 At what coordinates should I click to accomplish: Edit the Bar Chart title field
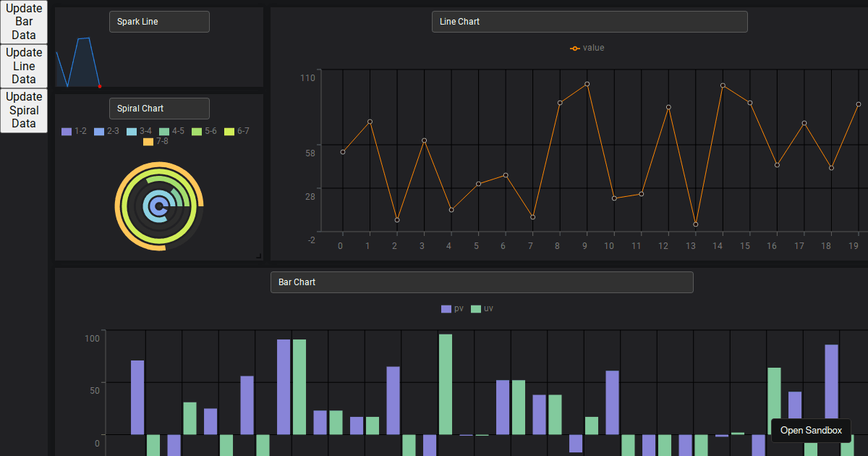point(482,282)
